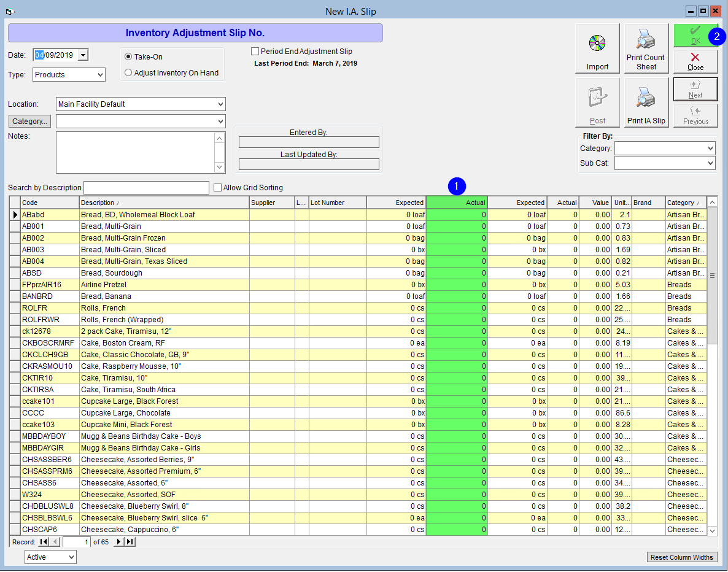Click grid vertical scrollbar up arrow

712,202
